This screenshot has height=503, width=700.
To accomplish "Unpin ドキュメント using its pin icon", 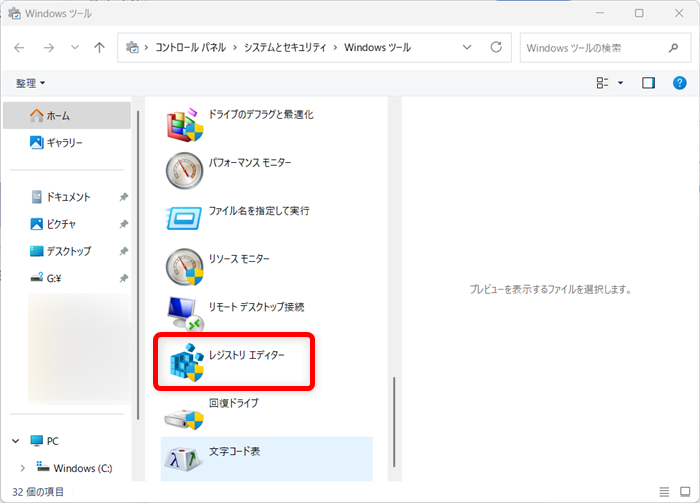I will click(x=124, y=197).
